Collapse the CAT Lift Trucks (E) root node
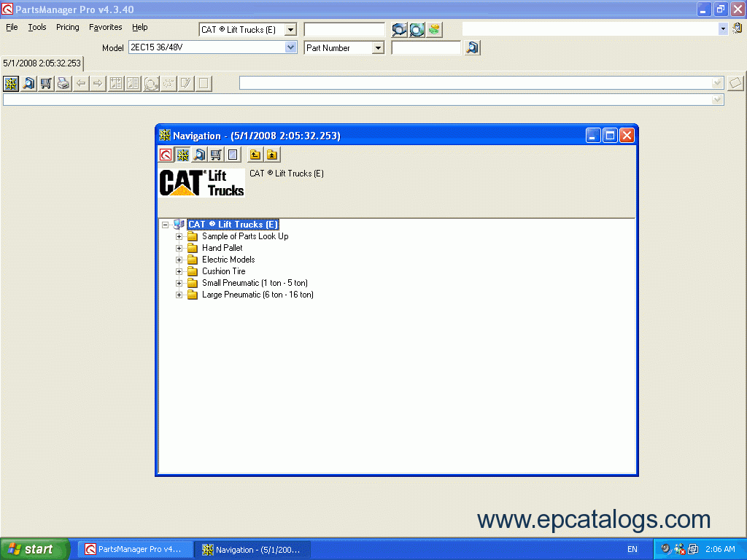Viewport: 747px width, 560px height. (165, 225)
